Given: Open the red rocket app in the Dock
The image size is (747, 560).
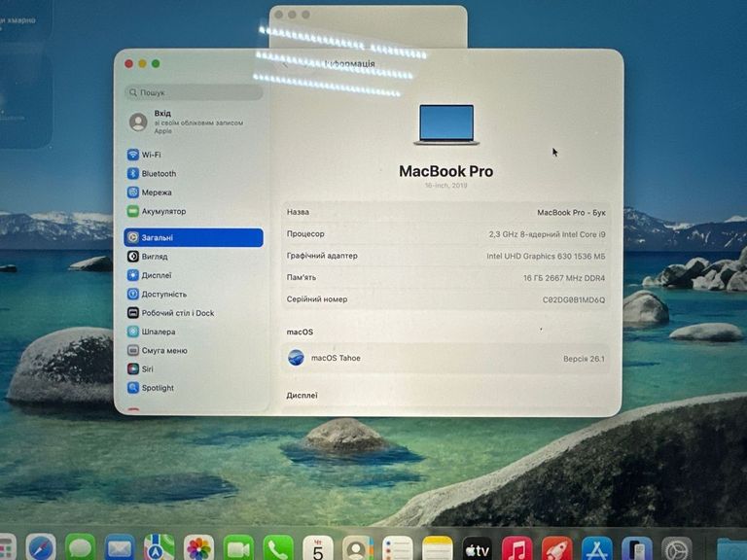Looking at the screenshot, I should [556, 548].
